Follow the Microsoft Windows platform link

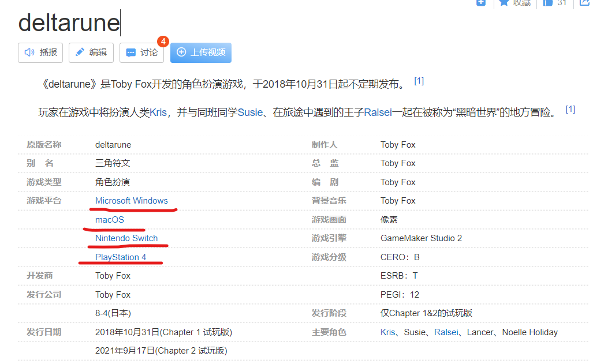click(x=132, y=201)
